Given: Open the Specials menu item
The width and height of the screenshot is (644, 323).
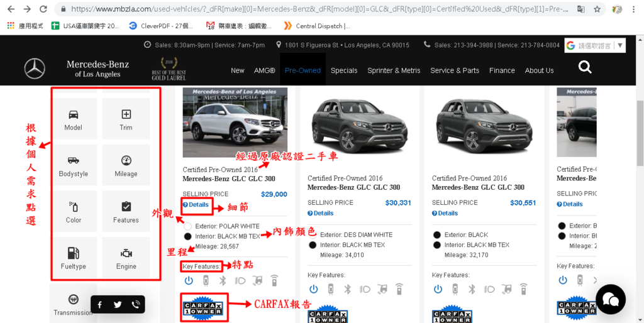Looking at the screenshot, I should pyautogui.click(x=344, y=70).
